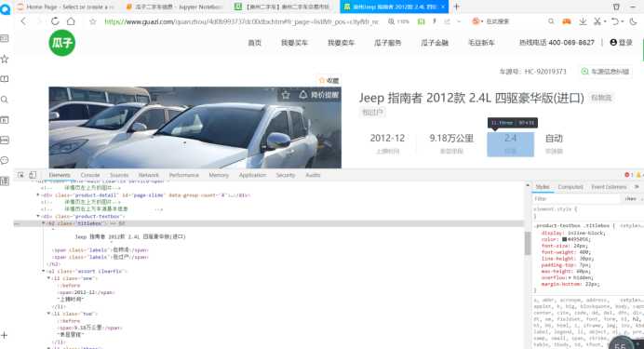Switch to the Home Page browser tab
The image size is (644, 349).
point(66,7)
